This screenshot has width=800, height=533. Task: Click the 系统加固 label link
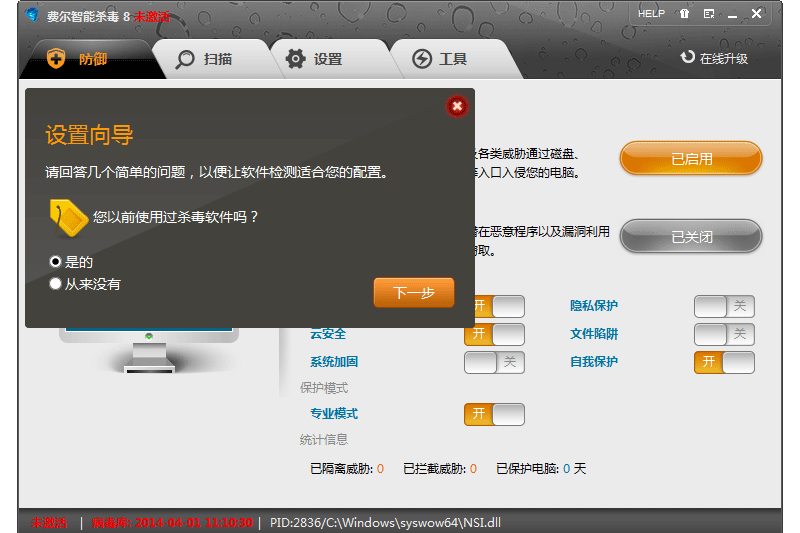[x=334, y=362]
